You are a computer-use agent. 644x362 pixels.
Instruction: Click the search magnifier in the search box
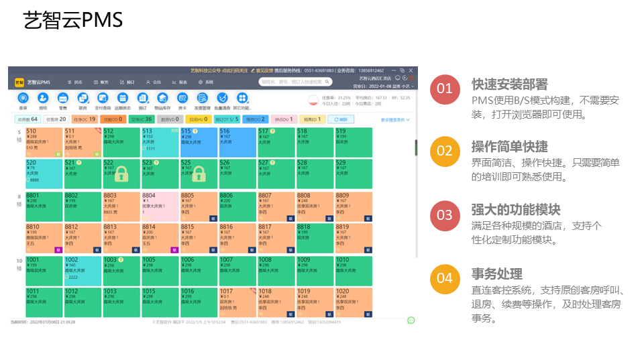click(327, 82)
